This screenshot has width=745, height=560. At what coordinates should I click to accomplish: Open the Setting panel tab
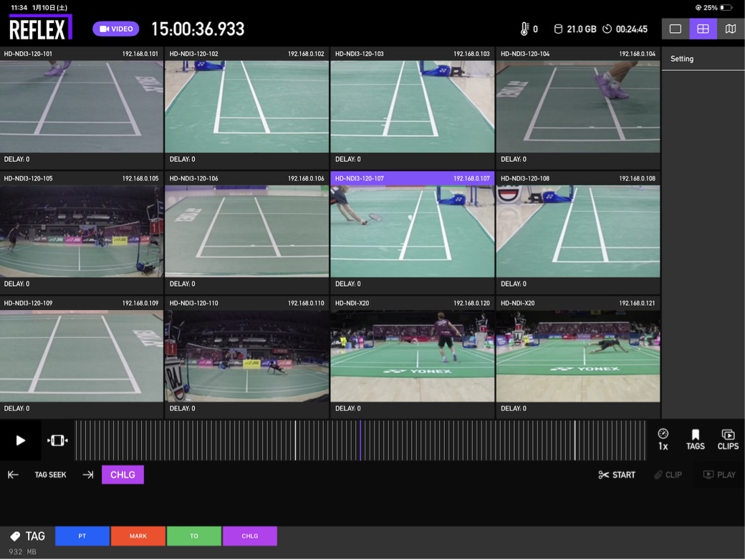click(682, 59)
